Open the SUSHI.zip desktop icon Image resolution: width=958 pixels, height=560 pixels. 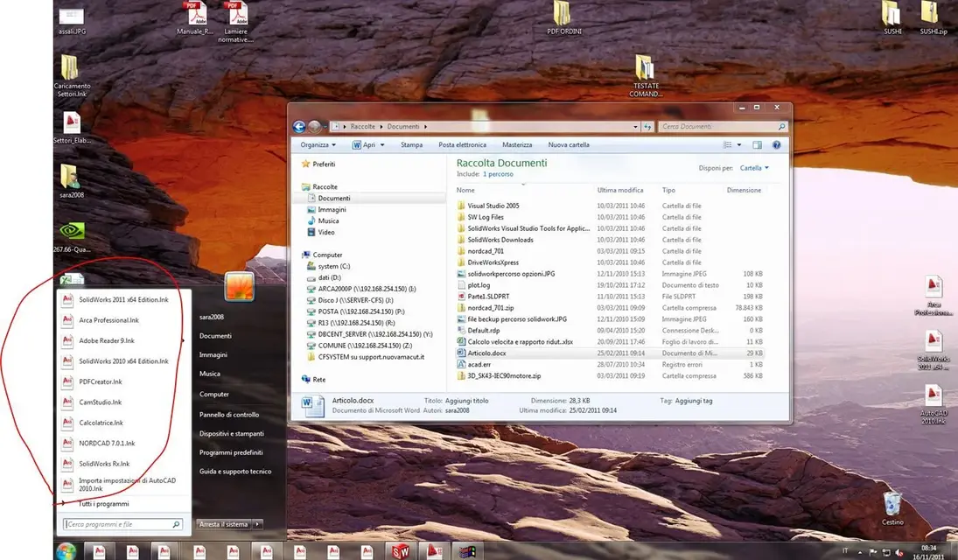tap(933, 17)
